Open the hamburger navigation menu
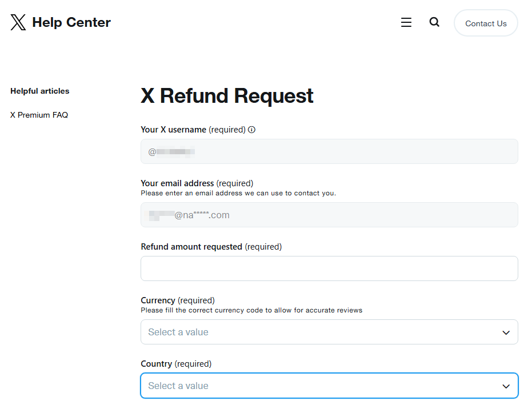 (406, 22)
